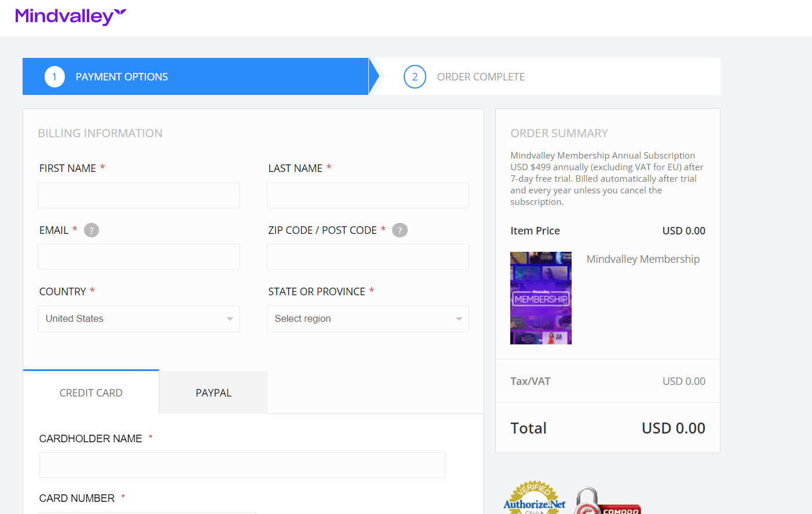Click the EMAIL input field

[x=138, y=256]
